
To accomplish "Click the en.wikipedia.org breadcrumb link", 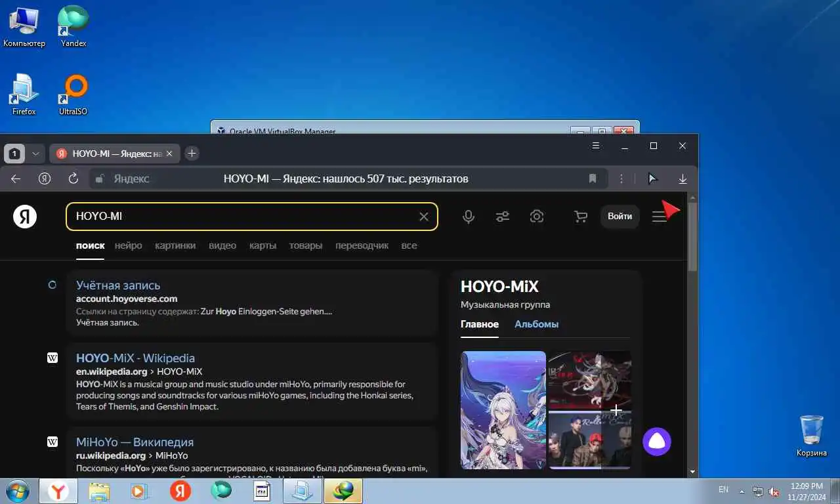I will coord(112,371).
